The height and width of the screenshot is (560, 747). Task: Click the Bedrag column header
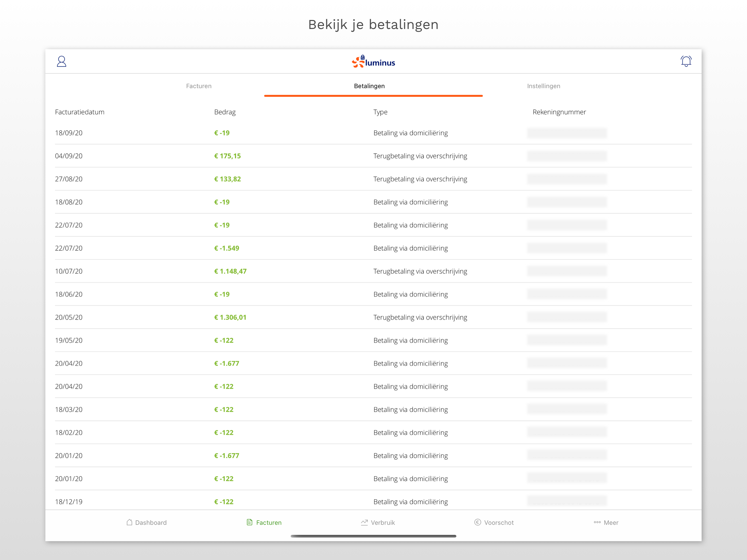[224, 112]
